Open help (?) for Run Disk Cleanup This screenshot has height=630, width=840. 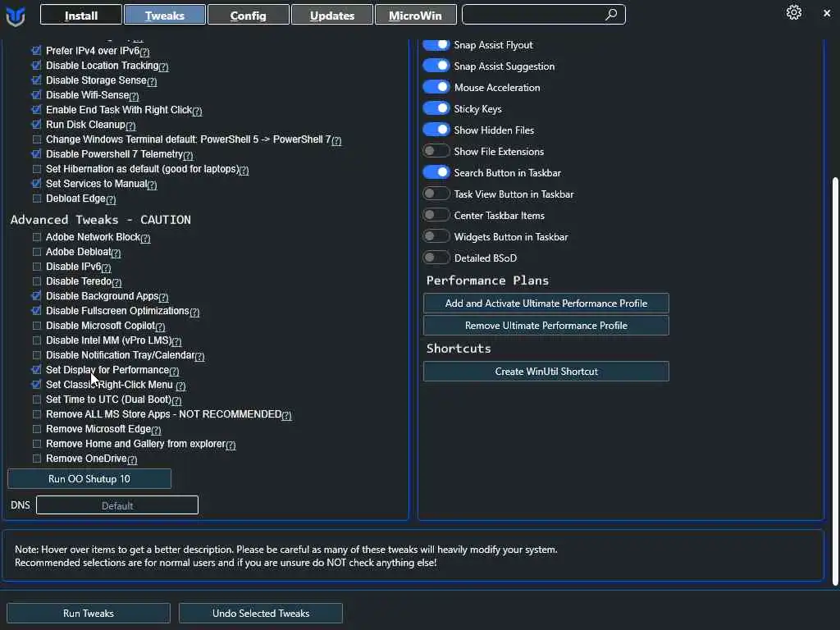(130, 126)
